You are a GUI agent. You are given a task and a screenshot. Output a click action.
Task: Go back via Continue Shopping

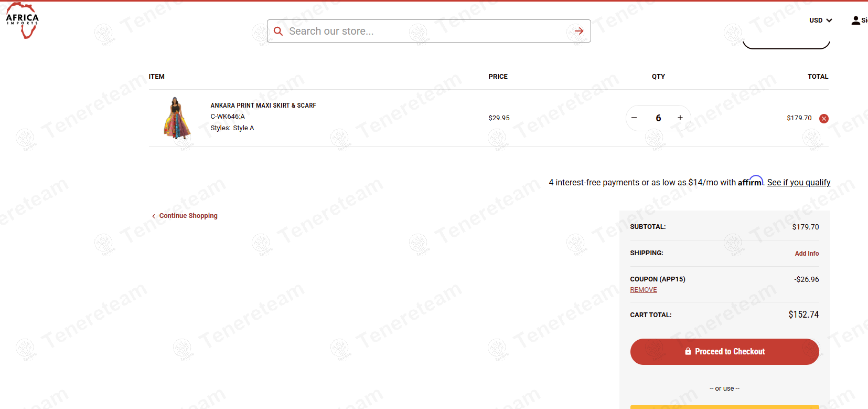click(x=185, y=216)
